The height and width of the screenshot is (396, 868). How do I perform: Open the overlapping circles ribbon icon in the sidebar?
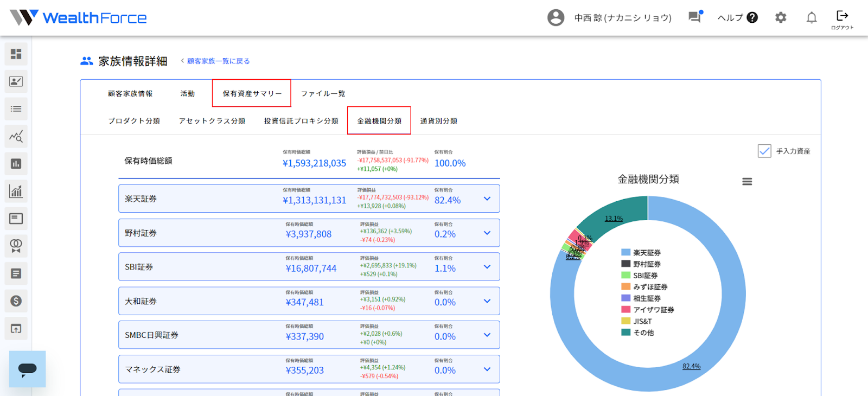point(16,246)
